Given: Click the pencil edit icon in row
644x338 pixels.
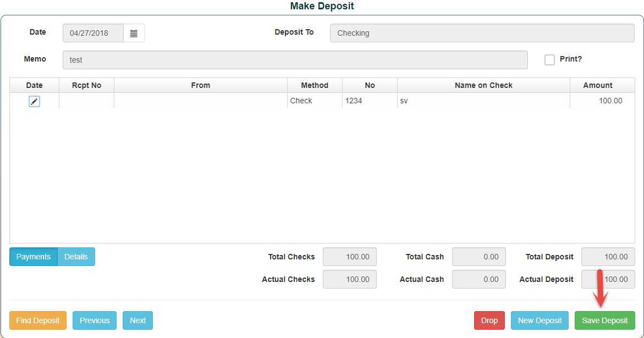Looking at the screenshot, I should tap(34, 101).
